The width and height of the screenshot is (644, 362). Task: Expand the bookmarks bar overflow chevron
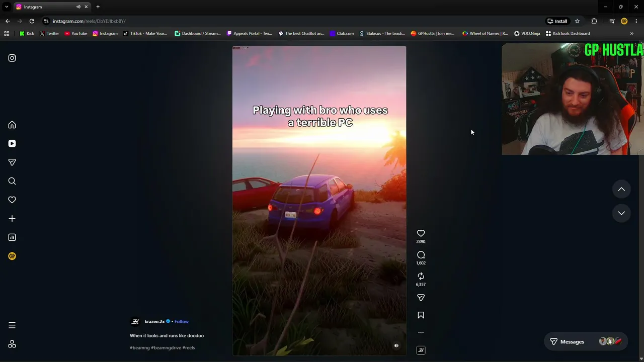point(632,34)
